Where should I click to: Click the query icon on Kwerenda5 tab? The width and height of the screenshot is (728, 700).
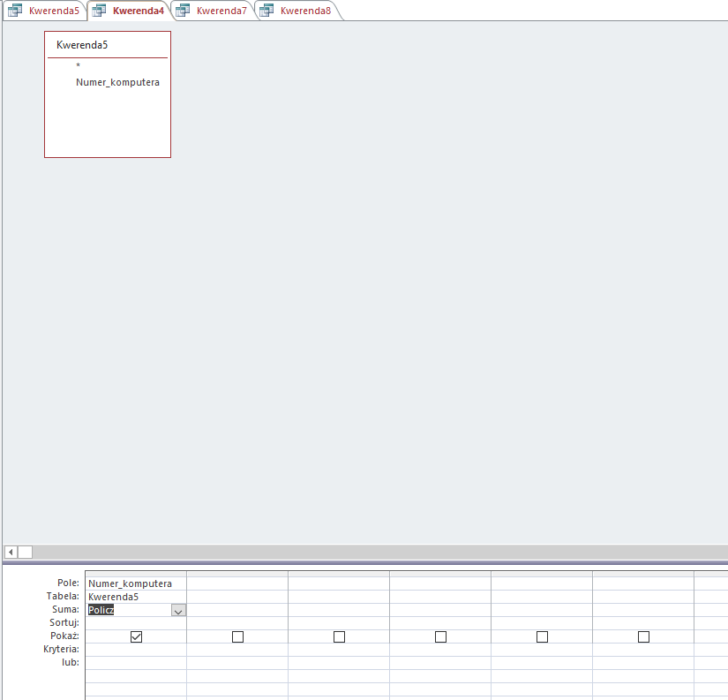click(x=15, y=11)
